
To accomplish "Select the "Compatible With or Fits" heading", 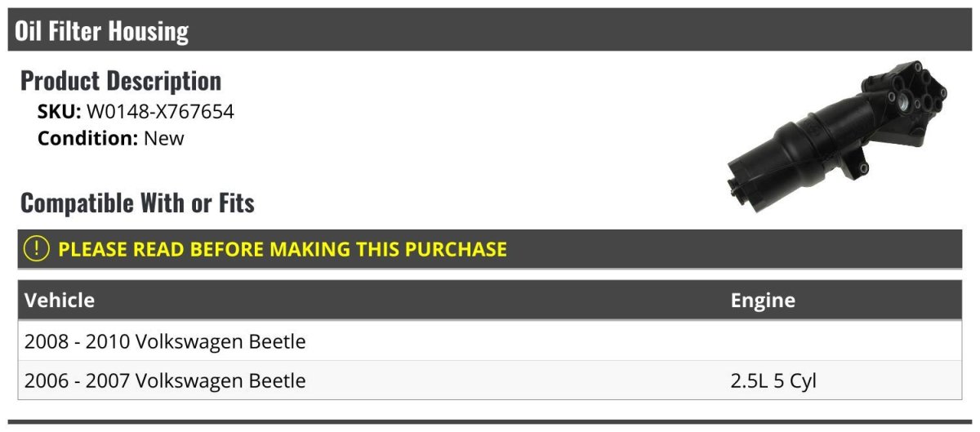I will click(137, 203).
